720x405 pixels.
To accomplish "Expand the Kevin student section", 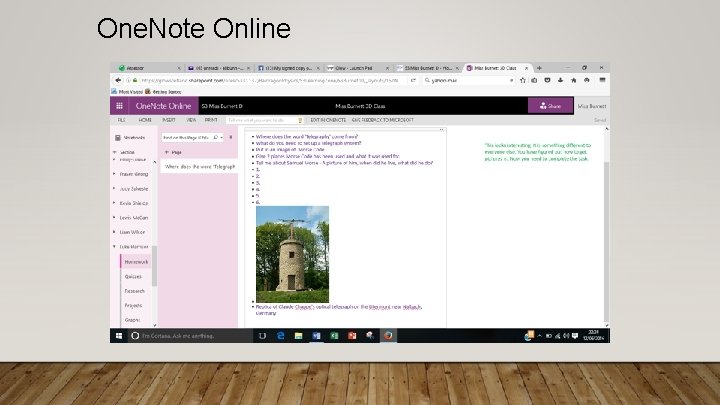I will (114, 203).
